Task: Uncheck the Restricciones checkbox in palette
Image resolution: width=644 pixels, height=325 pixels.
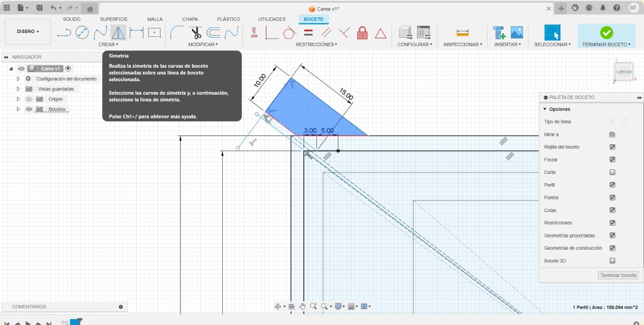Action: (612, 223)
